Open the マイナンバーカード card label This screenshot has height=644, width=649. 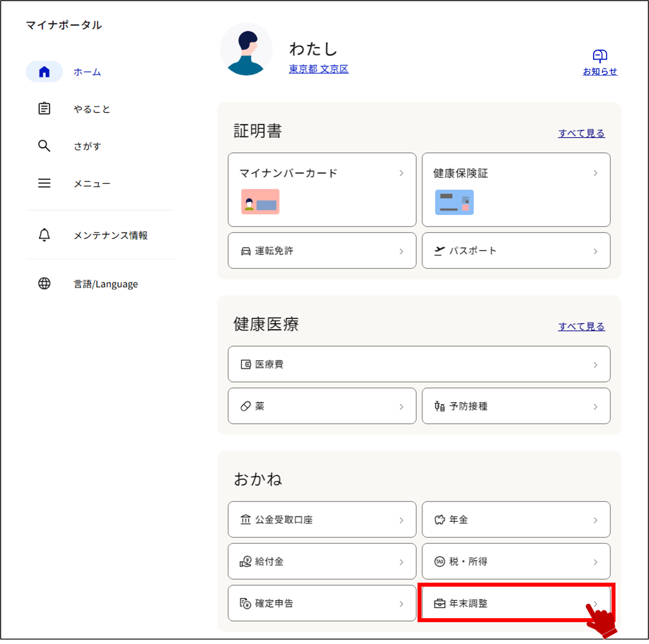288,173
